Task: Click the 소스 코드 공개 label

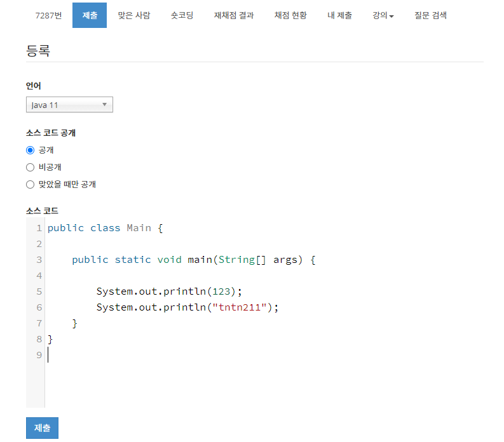Action: click(x=51, y=133)
